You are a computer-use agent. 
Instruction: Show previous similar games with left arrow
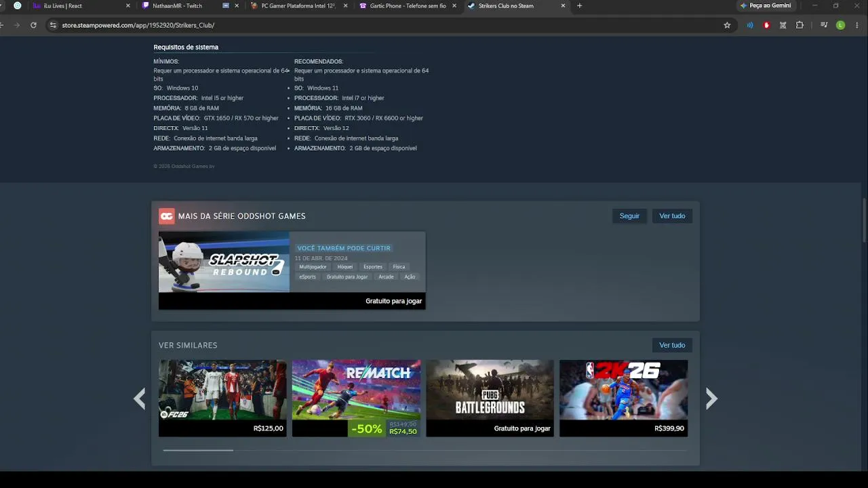point(140,399)
